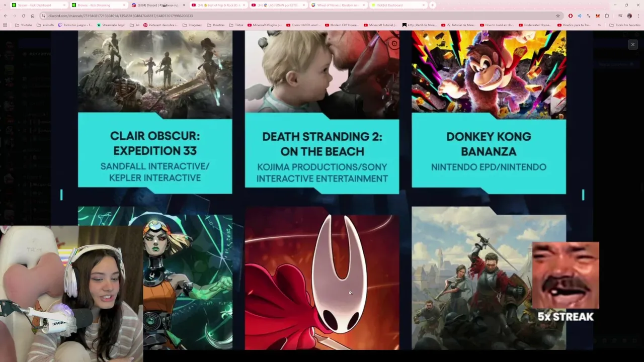Click the Death Stranding 2 artwork

tap(322, 74)
